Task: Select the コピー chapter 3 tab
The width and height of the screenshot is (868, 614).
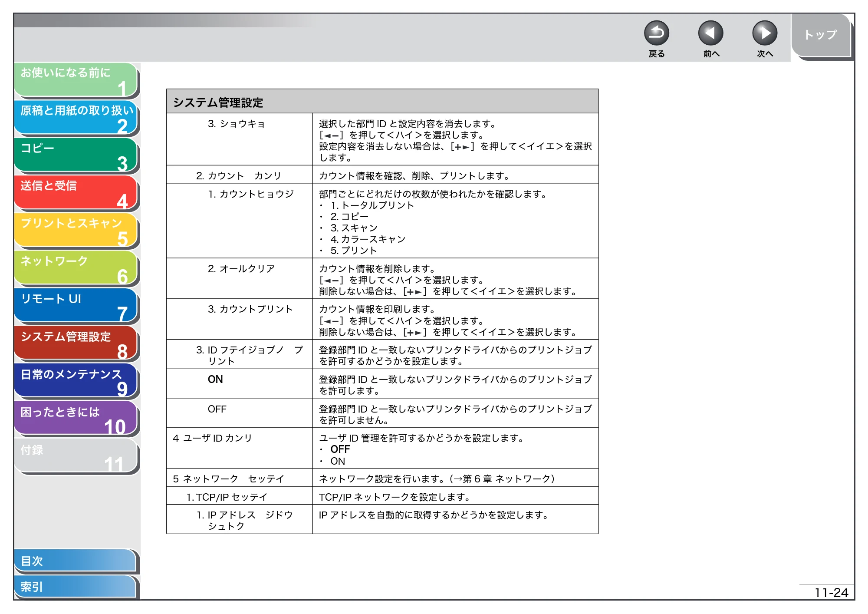Action: tap(76, 155)
